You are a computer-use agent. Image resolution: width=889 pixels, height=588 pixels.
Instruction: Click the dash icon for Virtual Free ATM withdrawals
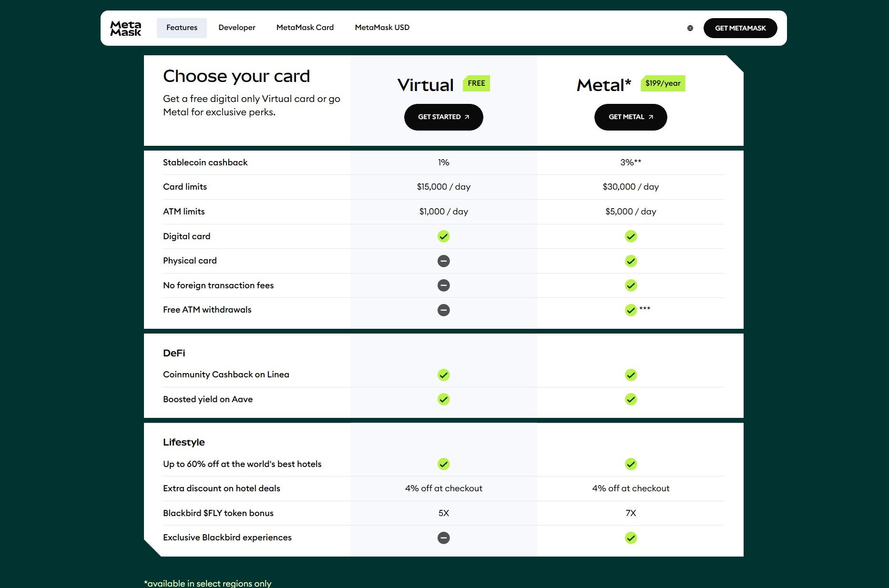coord(443,310)
